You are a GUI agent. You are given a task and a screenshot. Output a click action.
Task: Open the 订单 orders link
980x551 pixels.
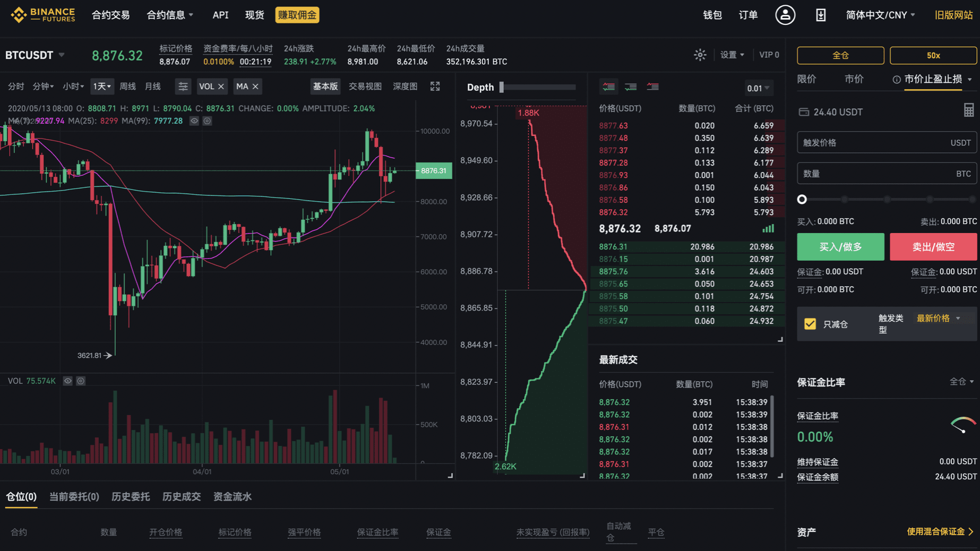[749, 15]
